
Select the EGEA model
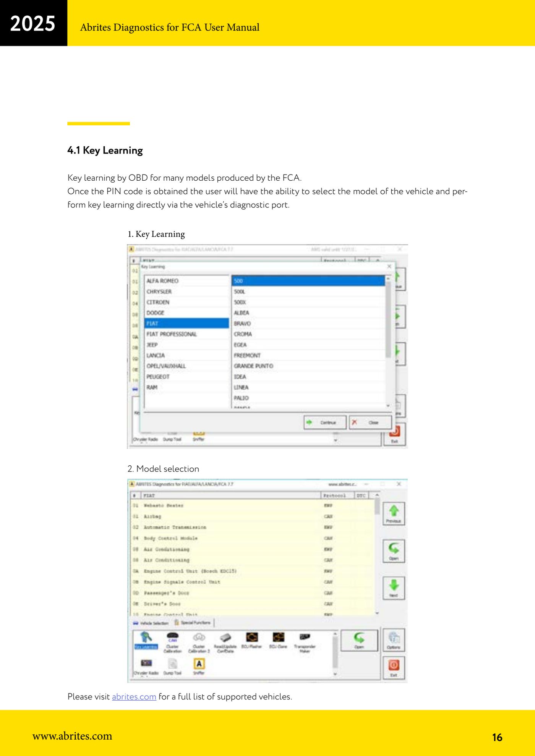coord(308,345)
